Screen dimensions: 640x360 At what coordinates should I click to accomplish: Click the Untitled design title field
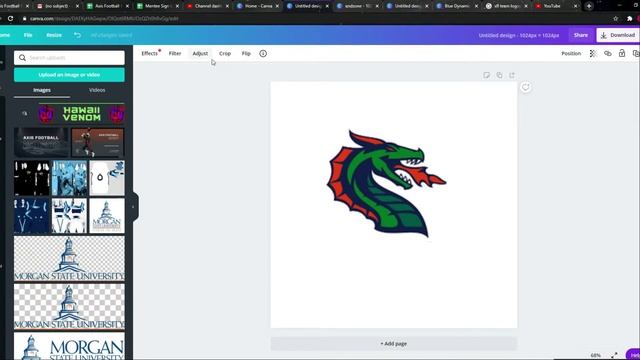click(x=519, y=36)
